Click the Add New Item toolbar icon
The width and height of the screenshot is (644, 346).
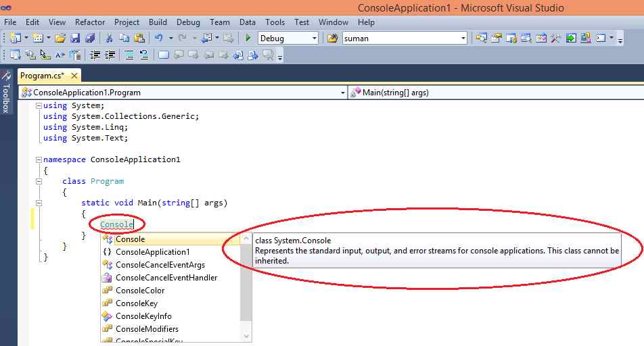tap(38, 38)
